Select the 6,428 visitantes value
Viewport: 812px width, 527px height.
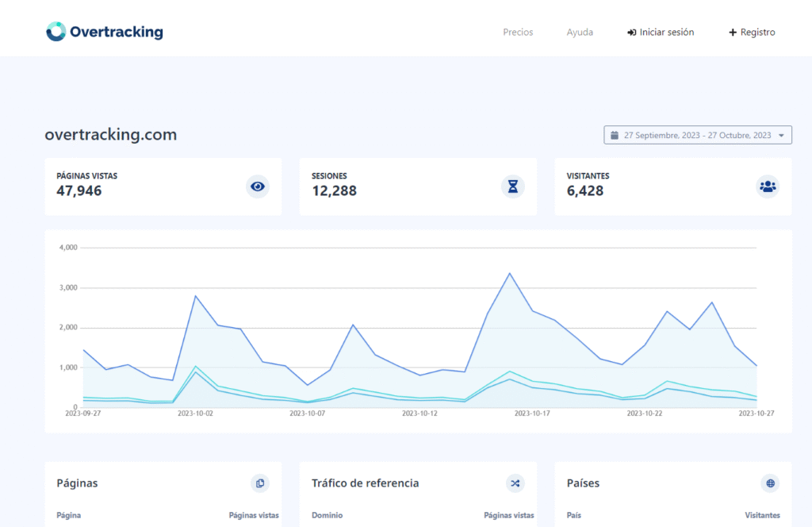(x=585, y=190)
